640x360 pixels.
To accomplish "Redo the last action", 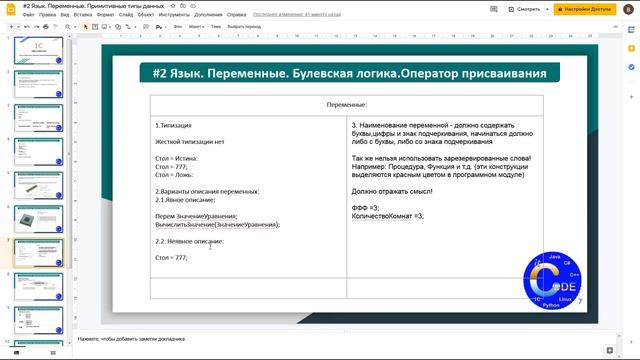I will click(36, 27).
